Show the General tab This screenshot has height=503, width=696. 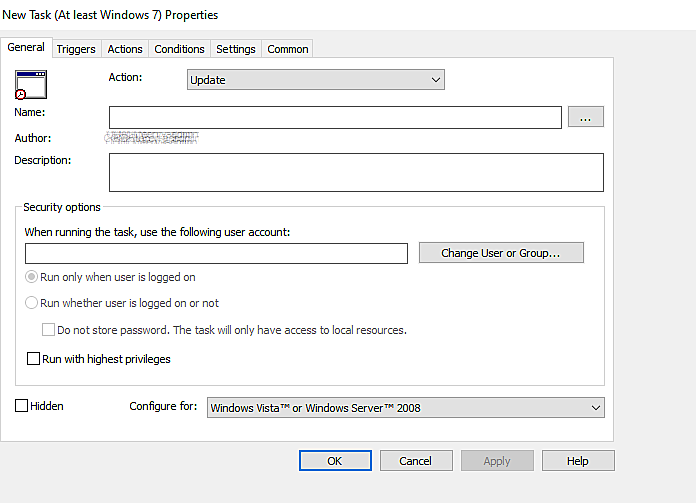26,48
